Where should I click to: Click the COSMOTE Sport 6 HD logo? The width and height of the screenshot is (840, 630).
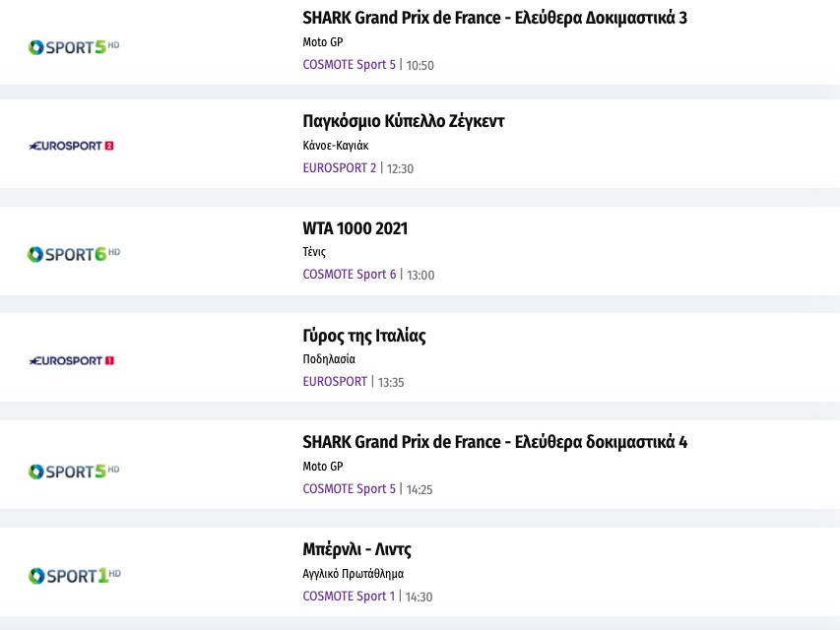point(75,254)
